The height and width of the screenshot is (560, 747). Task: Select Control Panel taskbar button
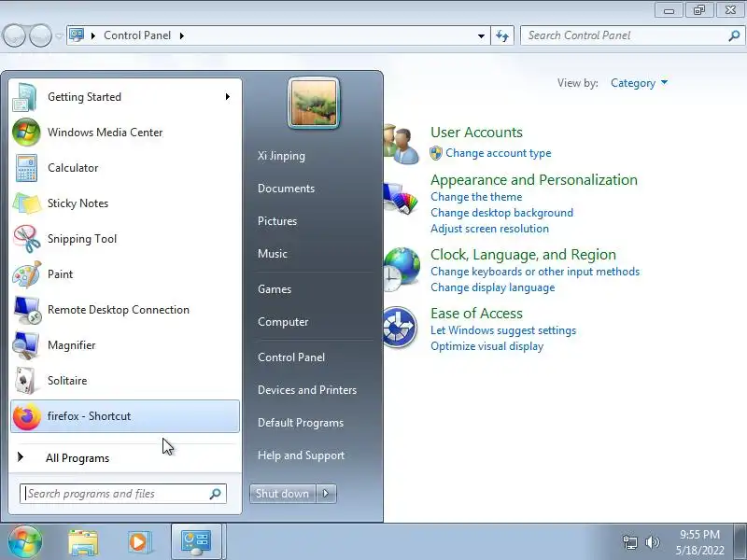pos(196,542)
